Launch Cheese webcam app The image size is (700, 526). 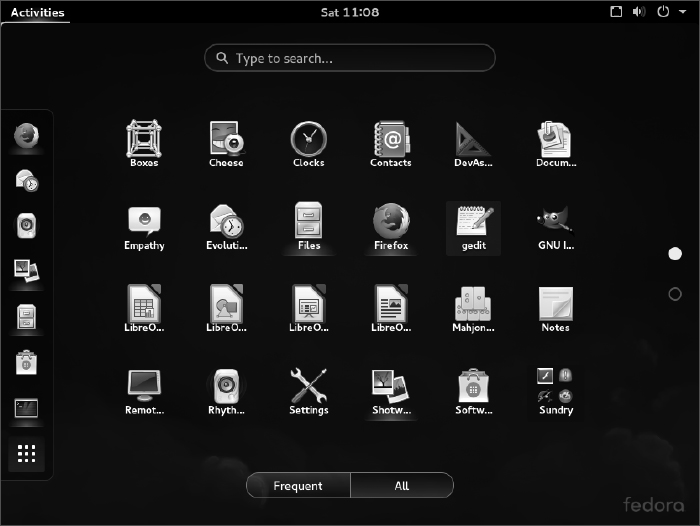point(226,143)
